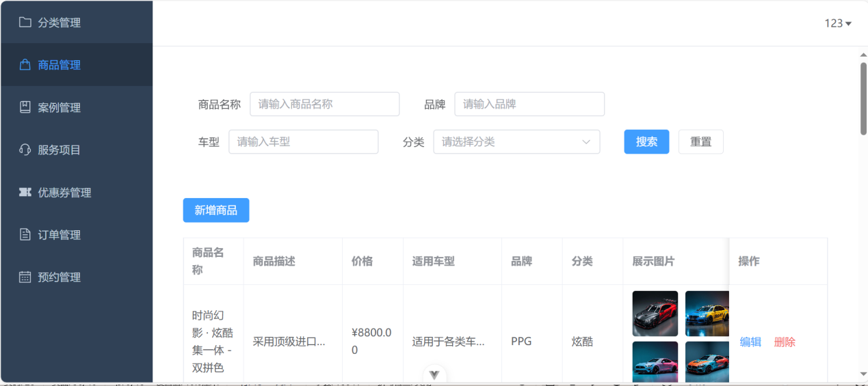Click the vertical scrollbar thumb

pyautogui.click(x=863, y=98)
